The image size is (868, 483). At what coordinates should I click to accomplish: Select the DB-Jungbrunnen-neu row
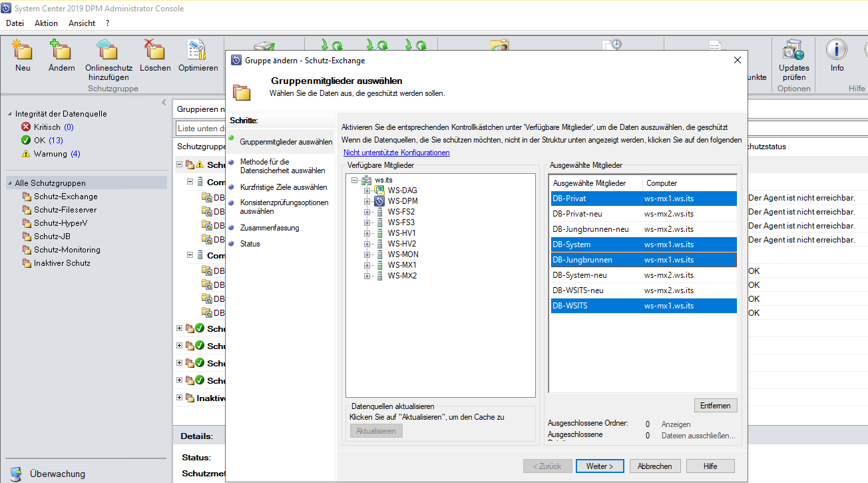643,229
